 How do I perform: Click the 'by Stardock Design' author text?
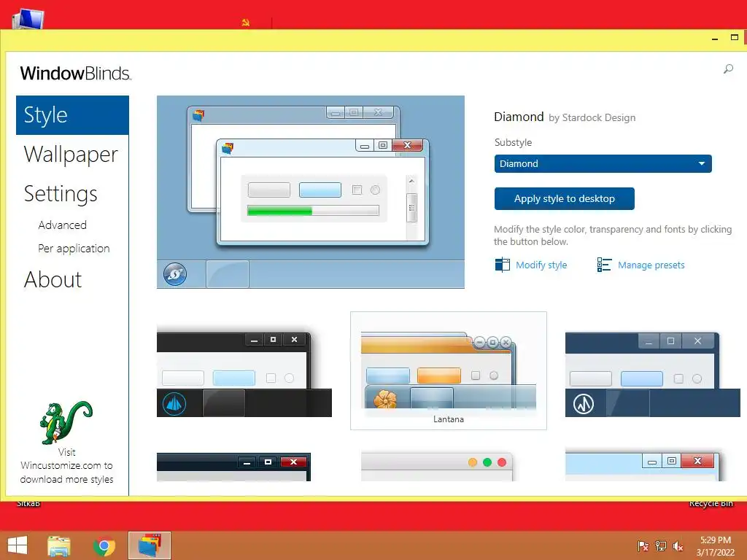pos(592,117)
